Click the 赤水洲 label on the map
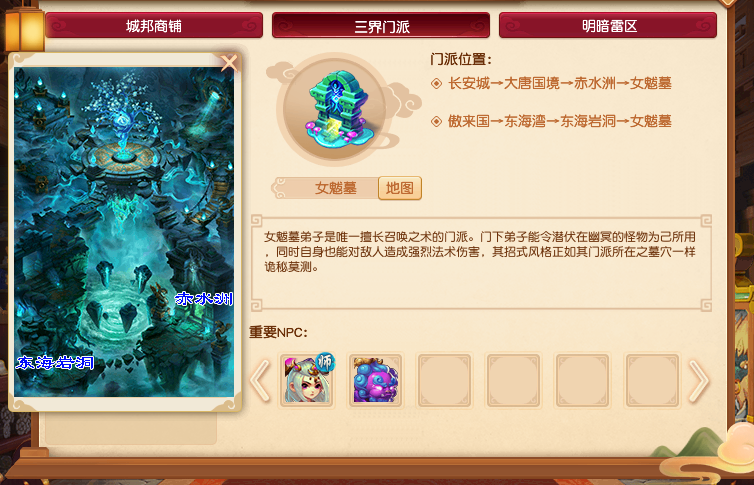Screen dimensions: 754x485 pyautogui.click(x=204, y=299)
